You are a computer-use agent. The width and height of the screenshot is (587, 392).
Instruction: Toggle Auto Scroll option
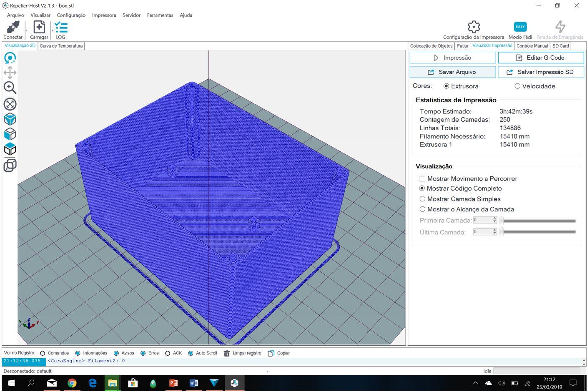191,353
